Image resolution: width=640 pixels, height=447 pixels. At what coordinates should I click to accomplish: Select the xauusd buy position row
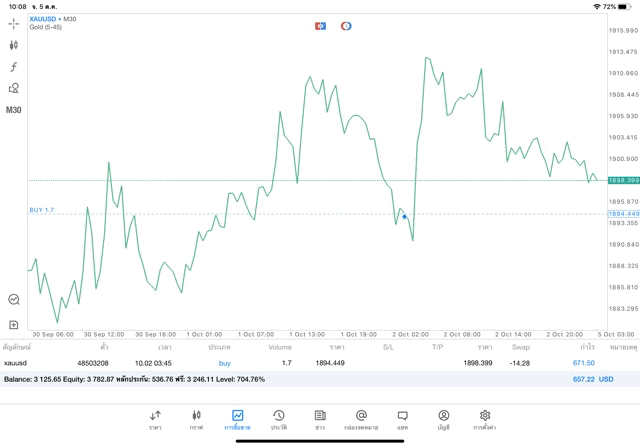pyautogui.click(x=300, y=363)
